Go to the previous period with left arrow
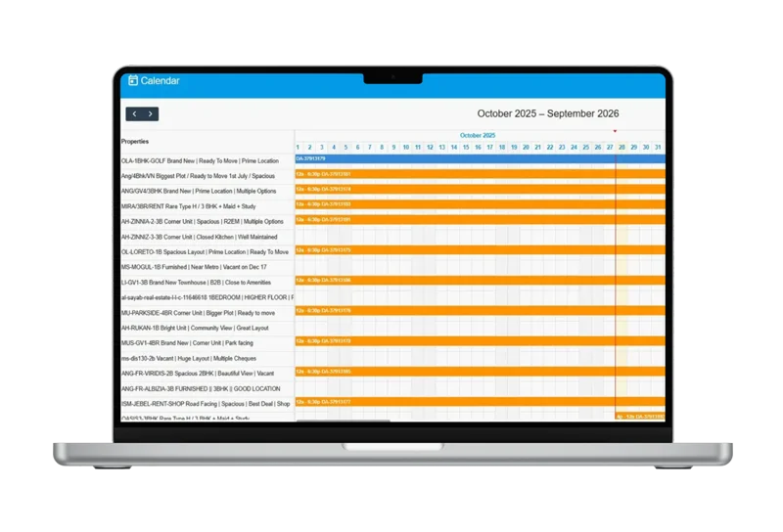 tap(134, 114)
